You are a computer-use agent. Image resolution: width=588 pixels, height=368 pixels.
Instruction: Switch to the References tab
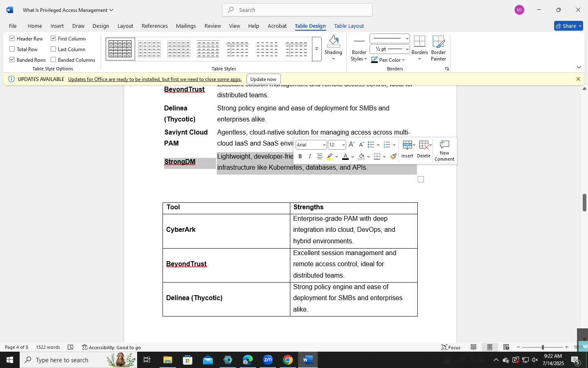[x=154, y=26]
